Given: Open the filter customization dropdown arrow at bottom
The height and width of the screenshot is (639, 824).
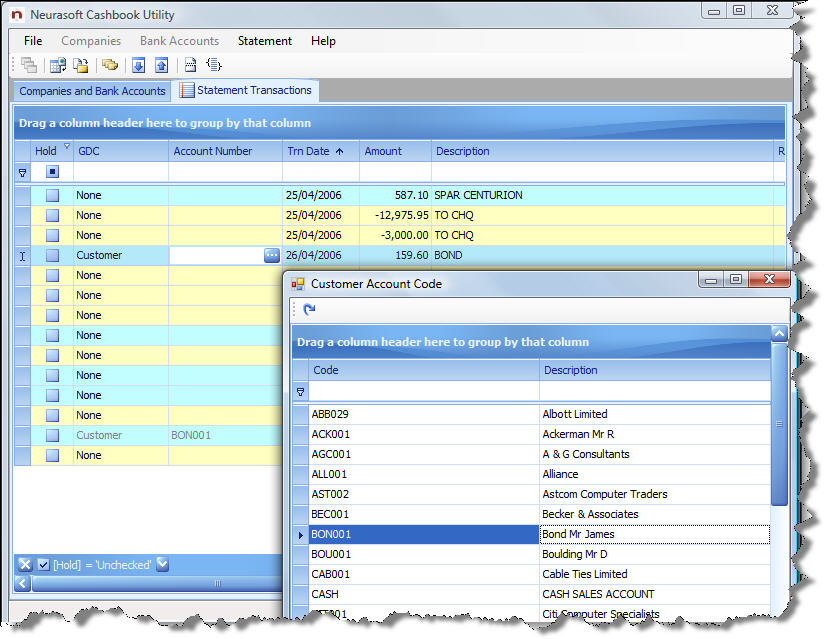Looking at the screenshot, I should click(160, 564).
